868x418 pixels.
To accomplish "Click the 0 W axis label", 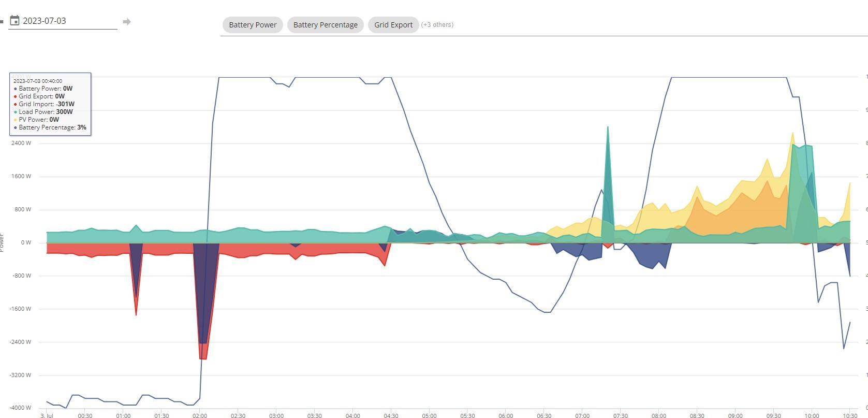I will 26,242.
